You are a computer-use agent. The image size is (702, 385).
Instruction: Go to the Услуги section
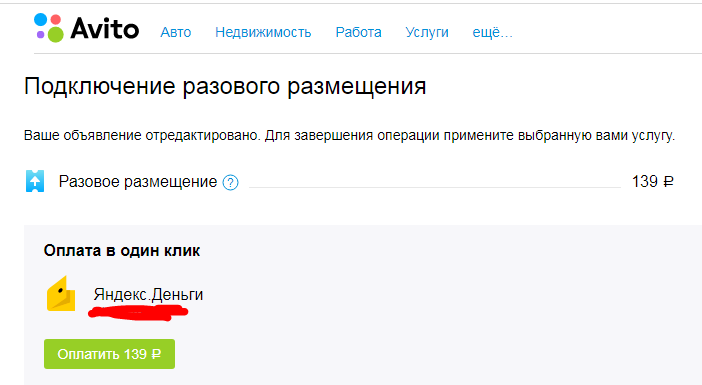427,32
